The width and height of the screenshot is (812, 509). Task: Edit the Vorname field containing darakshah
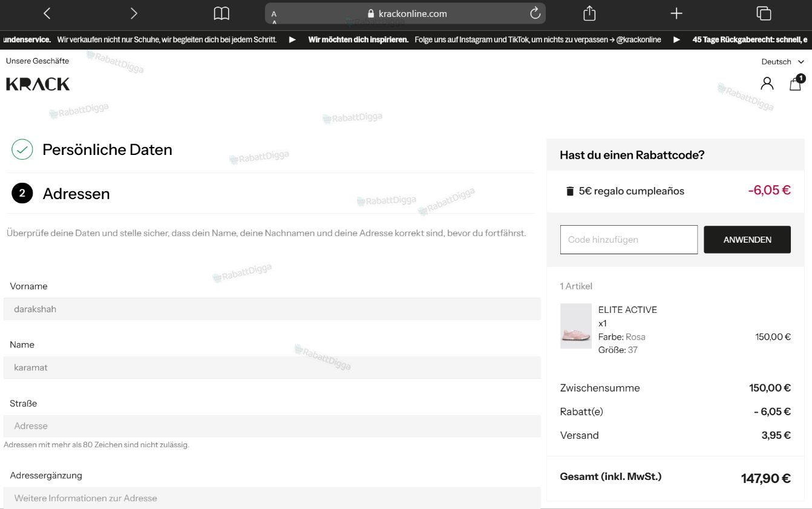(x=272, y=309)
